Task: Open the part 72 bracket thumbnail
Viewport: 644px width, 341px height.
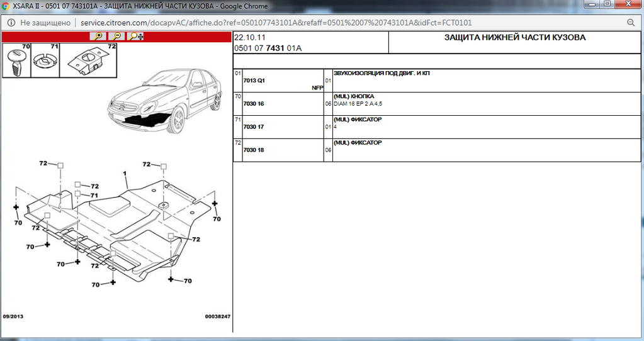Action: pyautogui.click(x=88, y=60)
